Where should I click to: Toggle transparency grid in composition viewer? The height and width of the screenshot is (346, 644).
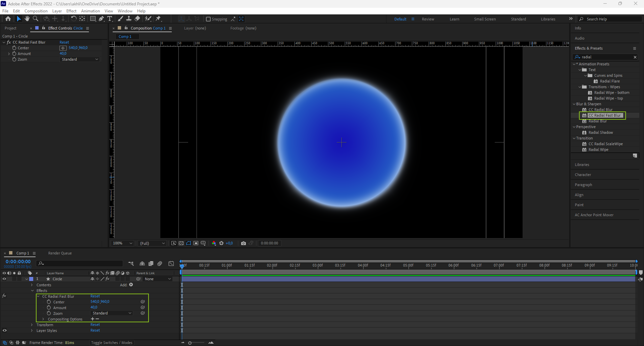[x=181, y=243]
